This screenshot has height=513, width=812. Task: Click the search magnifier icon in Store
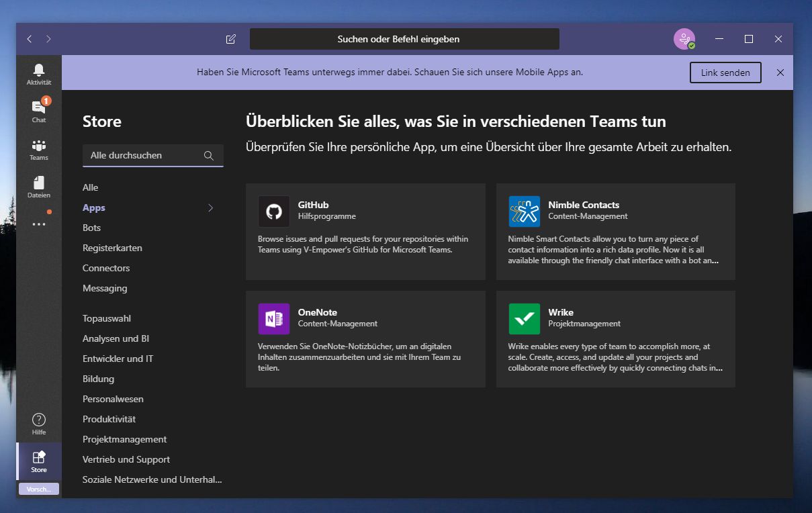point(209,155)
